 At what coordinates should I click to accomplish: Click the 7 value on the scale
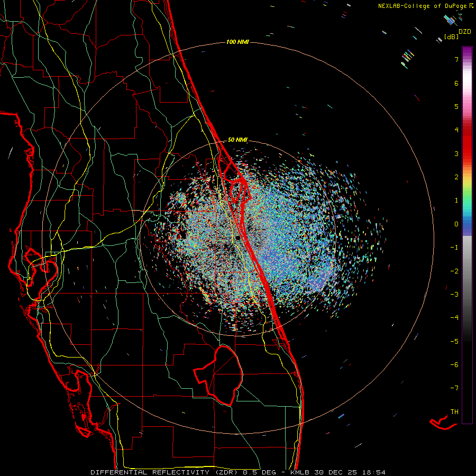(456, 59)
